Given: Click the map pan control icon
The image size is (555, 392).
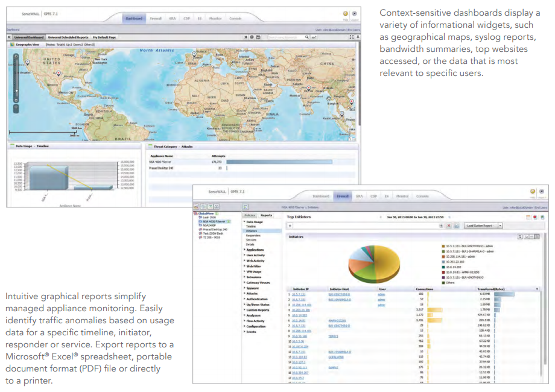Looking at the screenshot, I should 16,107.
